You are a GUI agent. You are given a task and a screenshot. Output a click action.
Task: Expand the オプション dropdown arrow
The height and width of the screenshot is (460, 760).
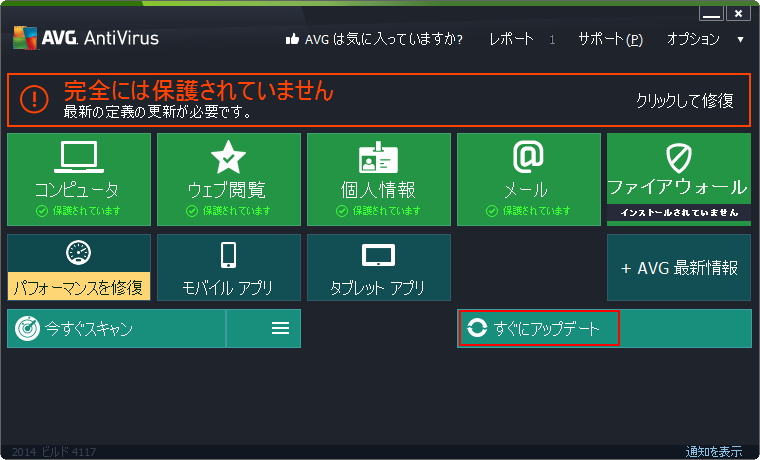click(740, 39)
